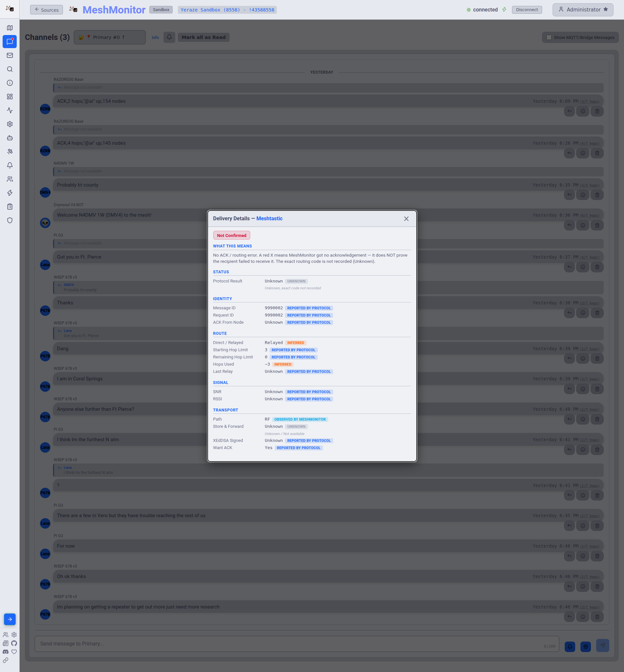React with emoji to "Oh ok thanks"
The height and width of the screenshot is (672, 624).
583,587
